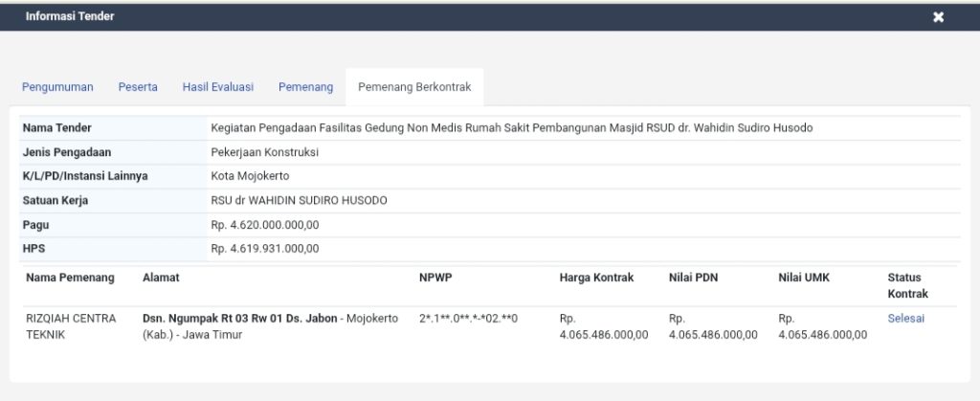This screenshot has width=980, height=401.
Task: Click the RSU dr WAHIDIN SUDIRO HUSODO value
Action: 299,201
